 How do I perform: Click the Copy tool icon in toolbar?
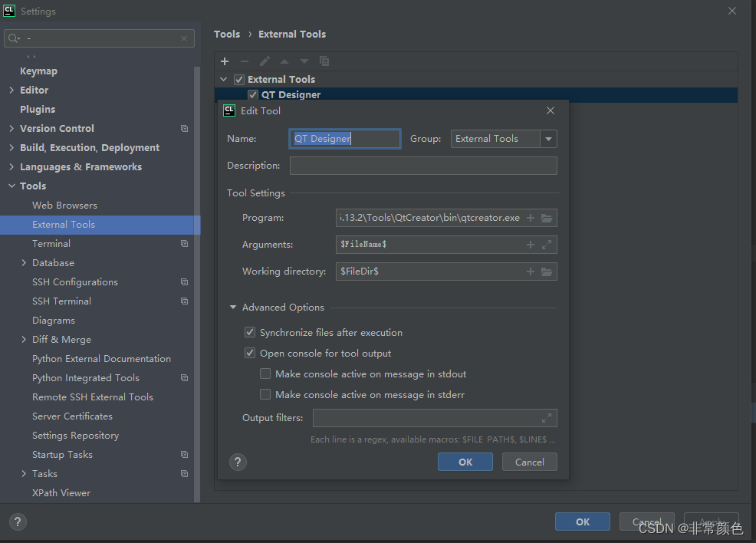coord(324,61)
